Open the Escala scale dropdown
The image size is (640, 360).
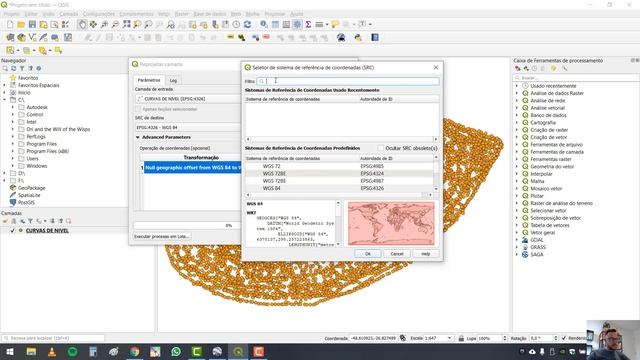coord(449,338)
